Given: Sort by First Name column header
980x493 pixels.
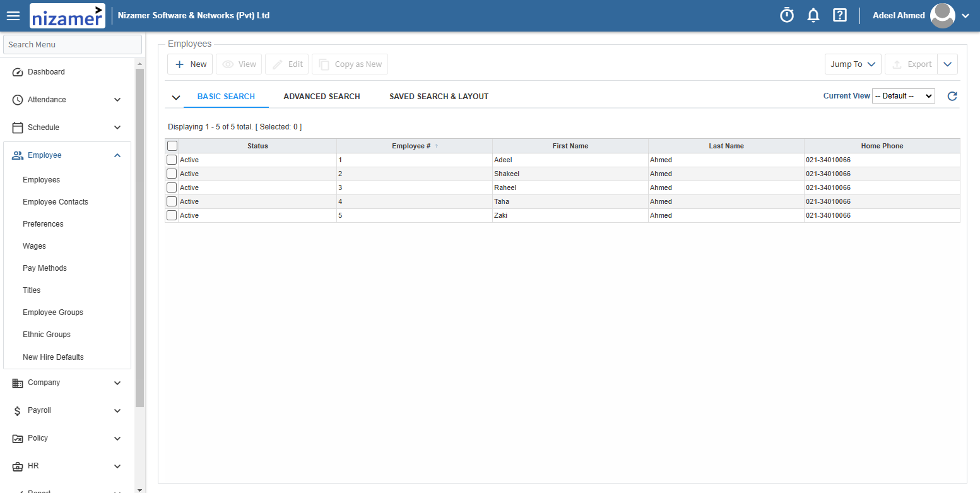Looking at the screenshot, I should (570, 146).
